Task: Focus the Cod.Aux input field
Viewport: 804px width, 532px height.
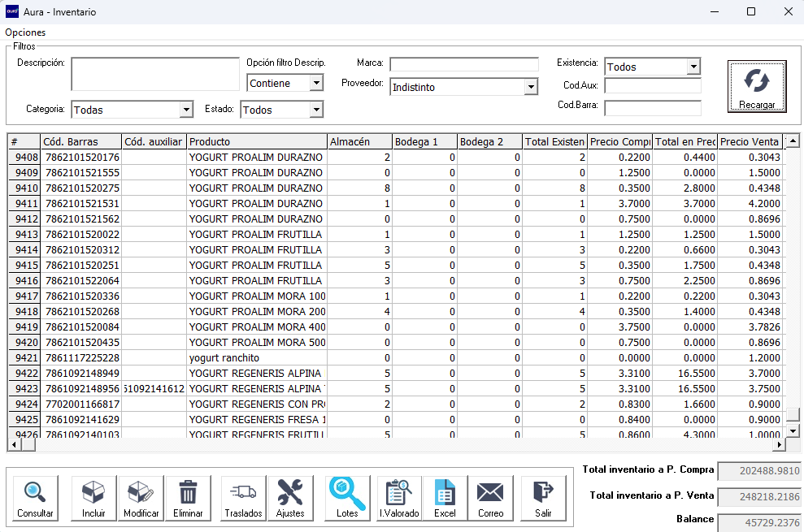Action: pyautogui.click(x=653, y=85)
